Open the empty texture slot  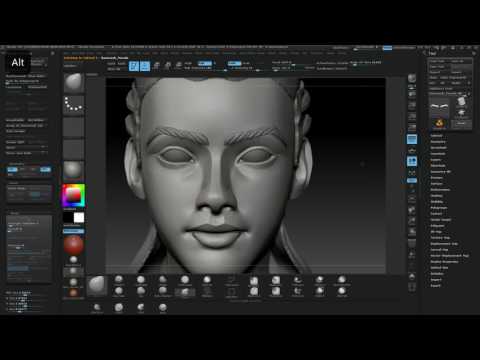(74, 149)
